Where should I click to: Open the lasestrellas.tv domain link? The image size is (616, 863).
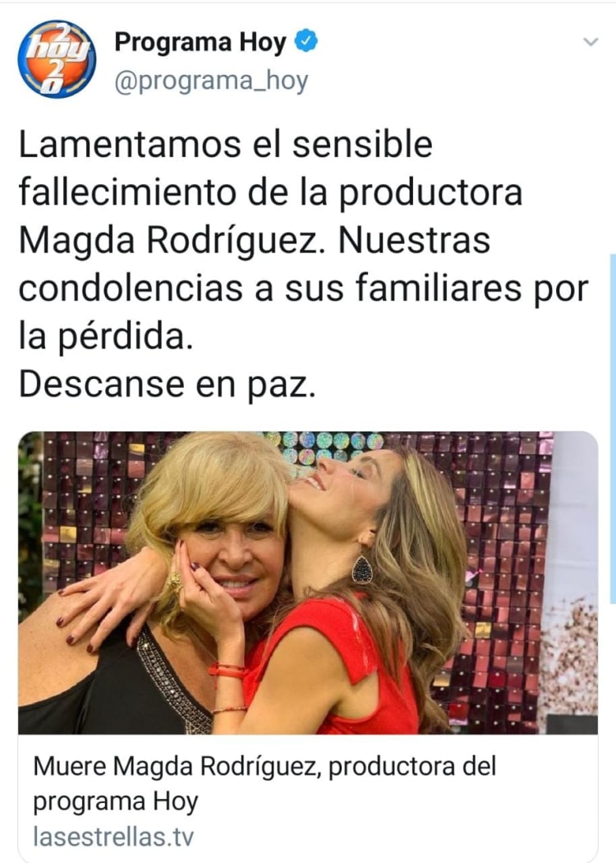113,837
